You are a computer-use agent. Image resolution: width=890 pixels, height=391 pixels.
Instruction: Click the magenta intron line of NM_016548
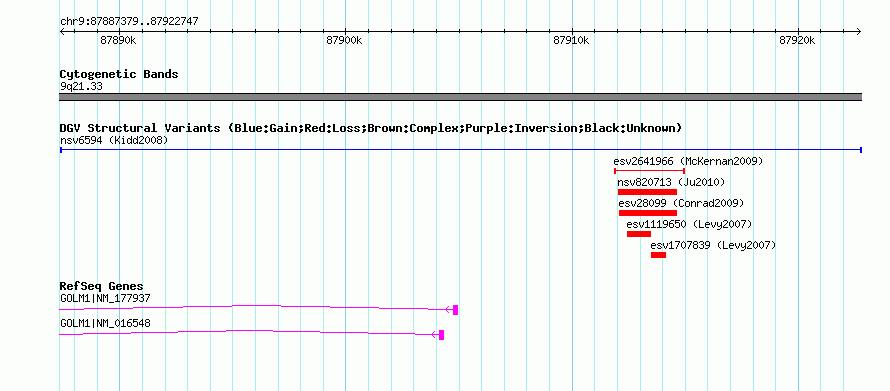point(249,332)
